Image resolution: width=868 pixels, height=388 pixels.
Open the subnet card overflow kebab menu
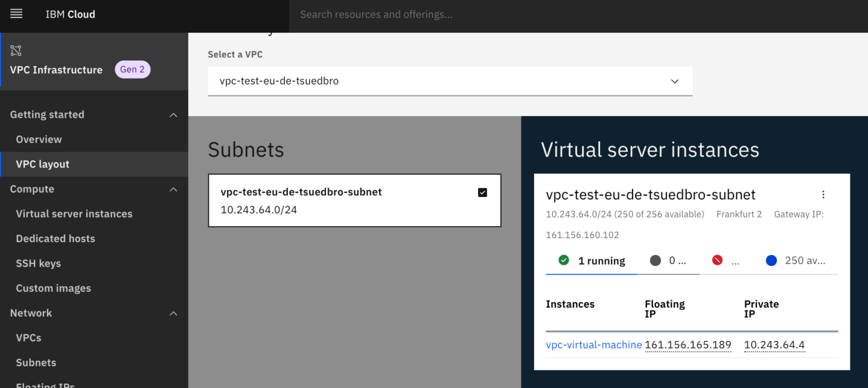823,194
